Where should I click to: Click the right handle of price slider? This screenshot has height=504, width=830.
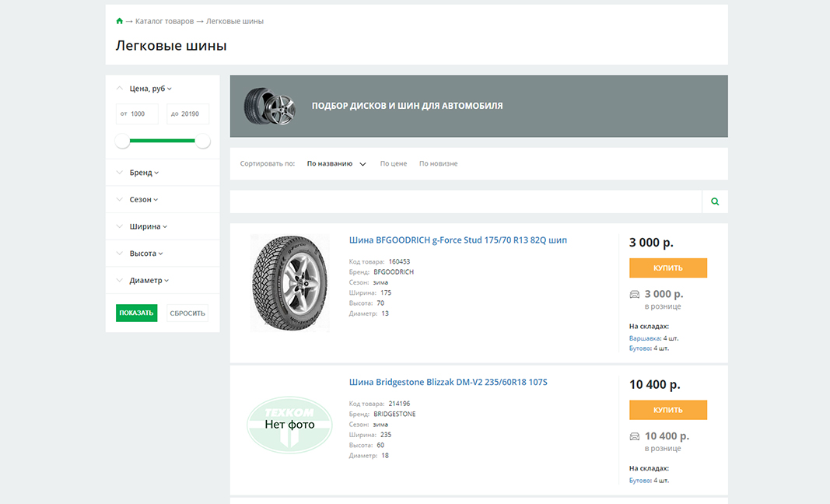[x=203, y=141]
